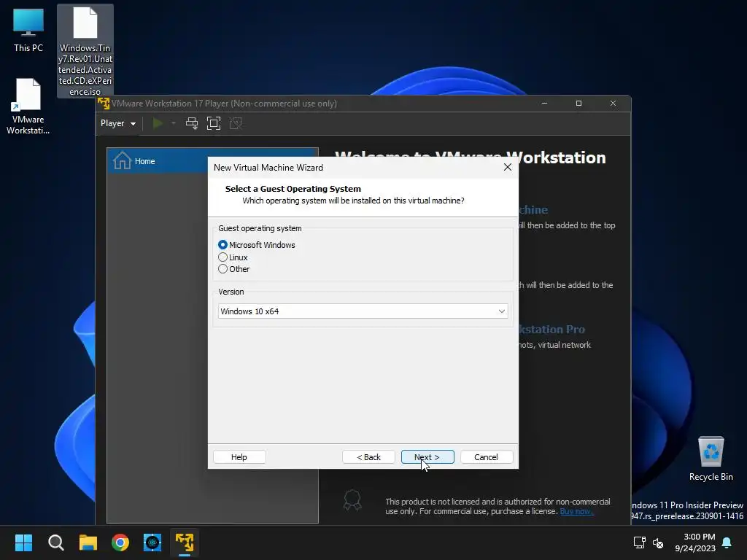Close the VMware Workstation Player window
The width and height of the screenshot is (747, 560).
[613, 104]
